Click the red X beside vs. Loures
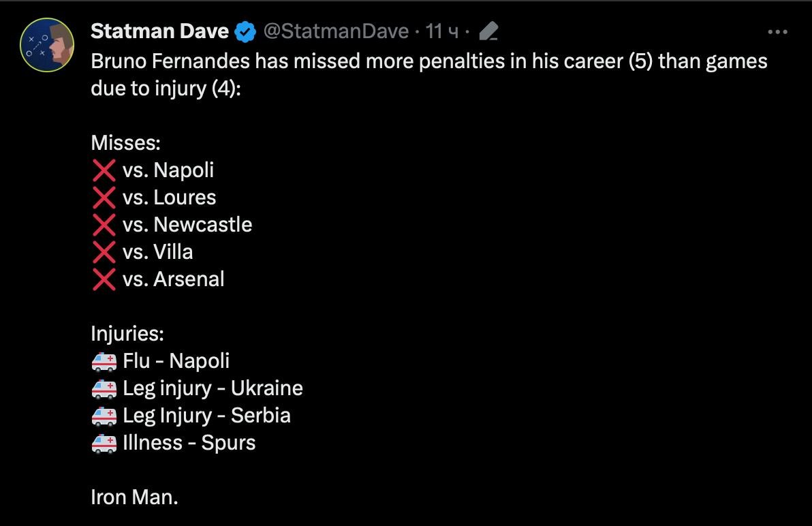The image size is (812, 526). click(104, 198)
